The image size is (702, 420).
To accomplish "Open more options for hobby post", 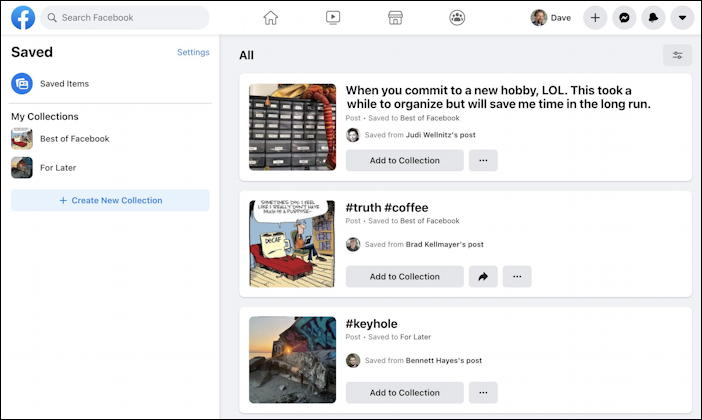I will 483,160.
